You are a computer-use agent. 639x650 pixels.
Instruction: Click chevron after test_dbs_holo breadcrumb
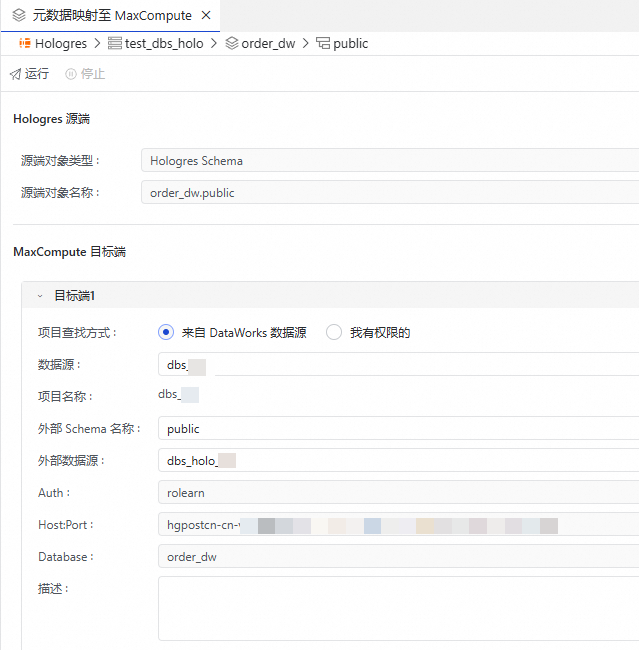[214, 43]
